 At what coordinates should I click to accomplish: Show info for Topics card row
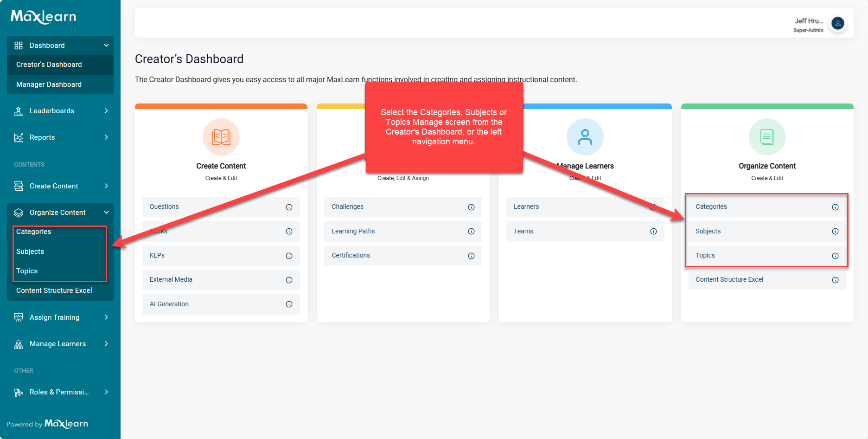[x=836, y=256]
